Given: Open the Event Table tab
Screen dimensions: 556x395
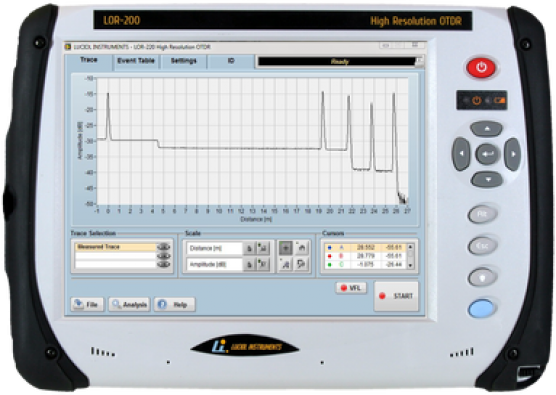Looking at the screenshot, I should (x=136, y=61).
